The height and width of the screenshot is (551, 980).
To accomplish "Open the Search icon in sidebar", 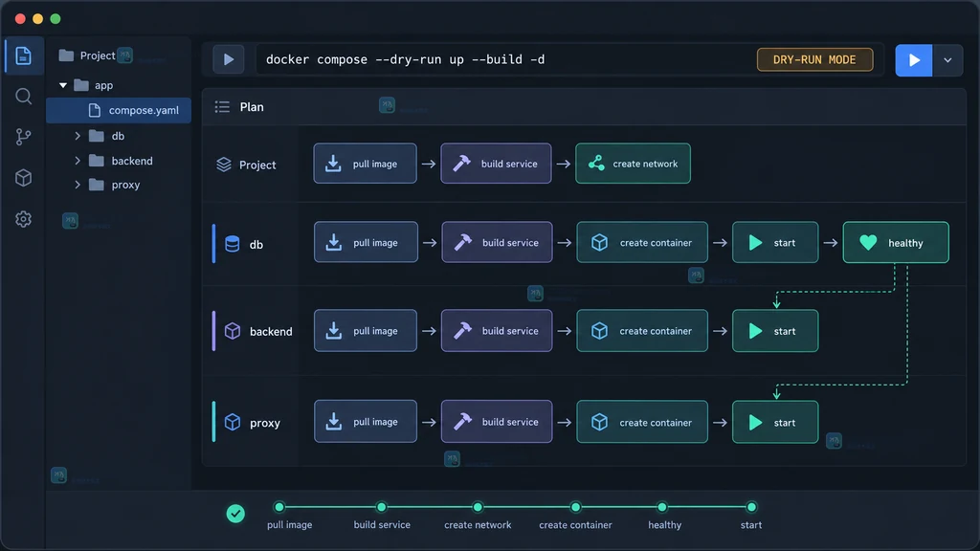I will click(23, 97).
